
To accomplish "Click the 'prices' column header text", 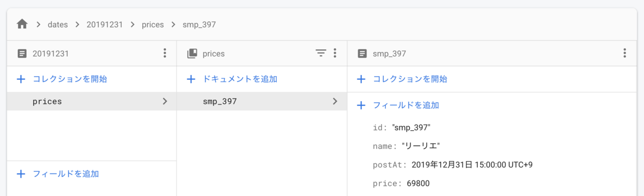I will point(214,54).
